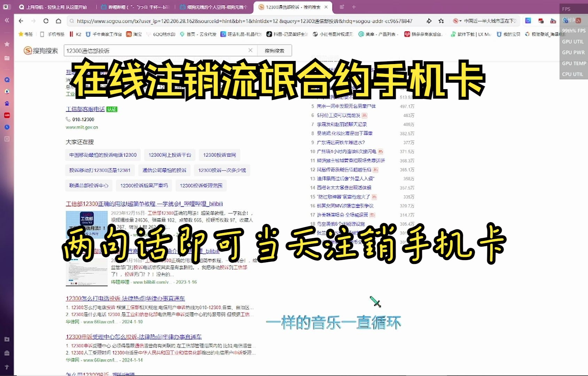This screenshot has height=376, width=588.
Task: Click the 搜狗搜索 search button
Action: click(274, 51)
